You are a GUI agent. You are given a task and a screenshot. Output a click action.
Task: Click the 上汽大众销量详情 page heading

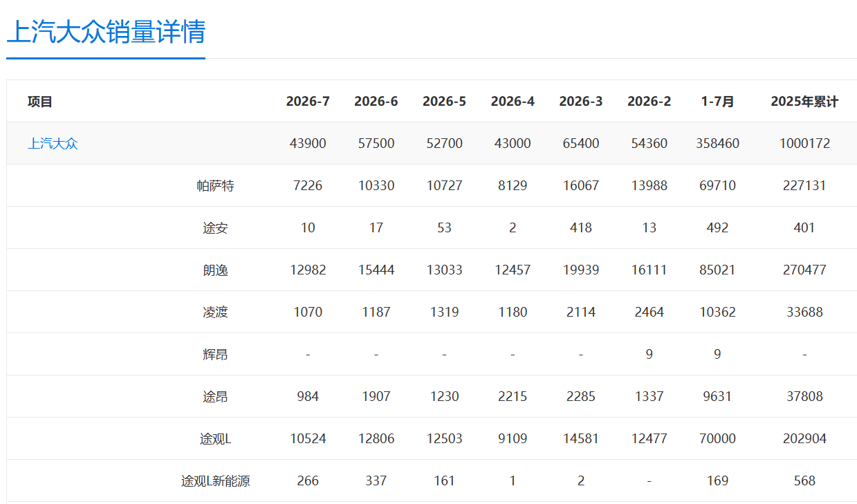pyautogui.click(x=106, y=32)
